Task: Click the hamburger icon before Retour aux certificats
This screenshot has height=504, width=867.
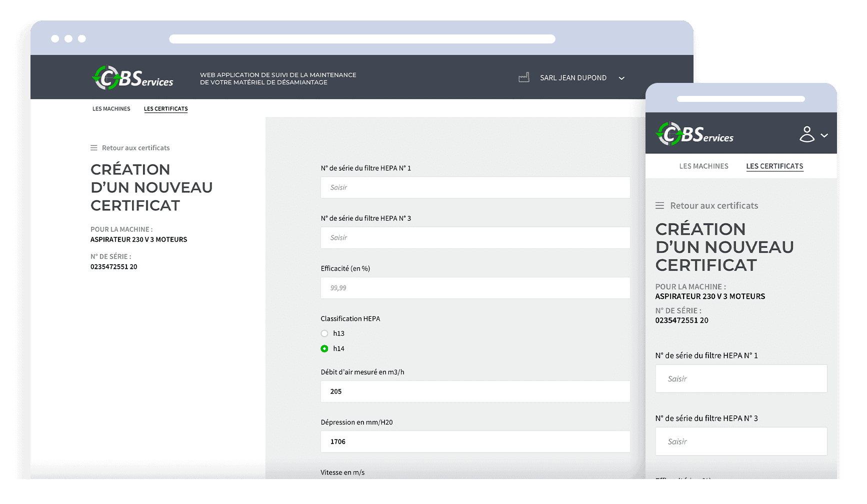Action: click(x=93, y=147)
